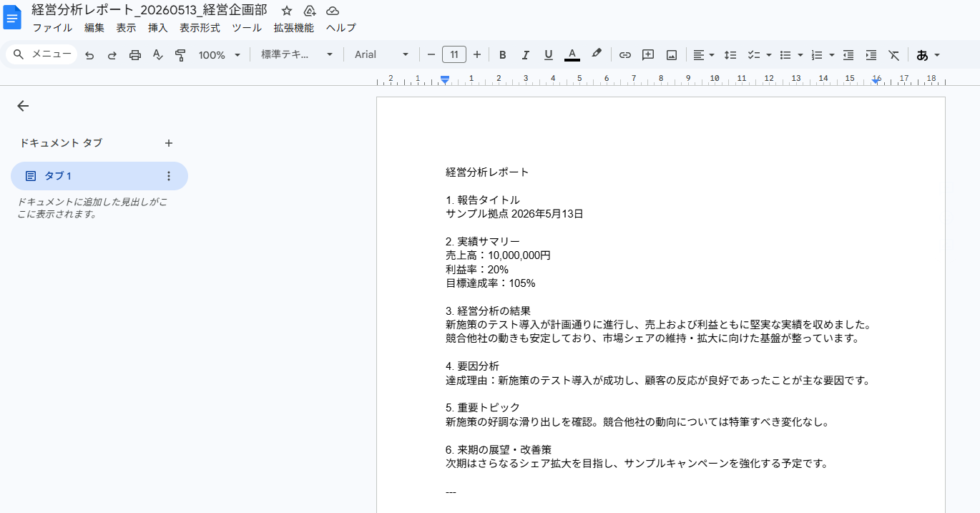Open the Arial font dropdown
This screenshot has height=513, width=980.
point(382,54)
